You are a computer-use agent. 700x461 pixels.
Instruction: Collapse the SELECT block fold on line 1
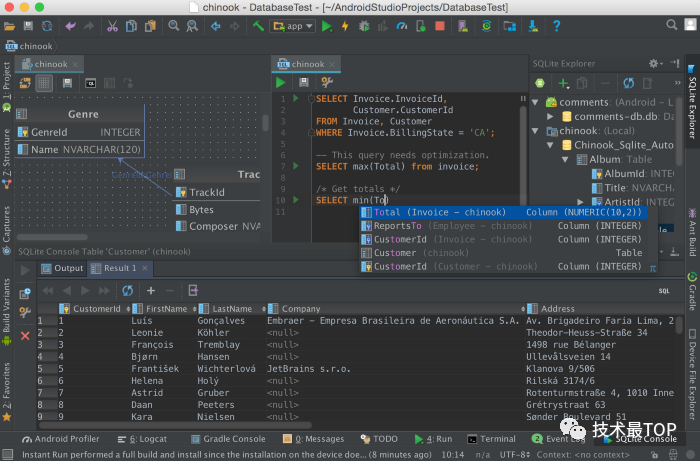[311, 99]
